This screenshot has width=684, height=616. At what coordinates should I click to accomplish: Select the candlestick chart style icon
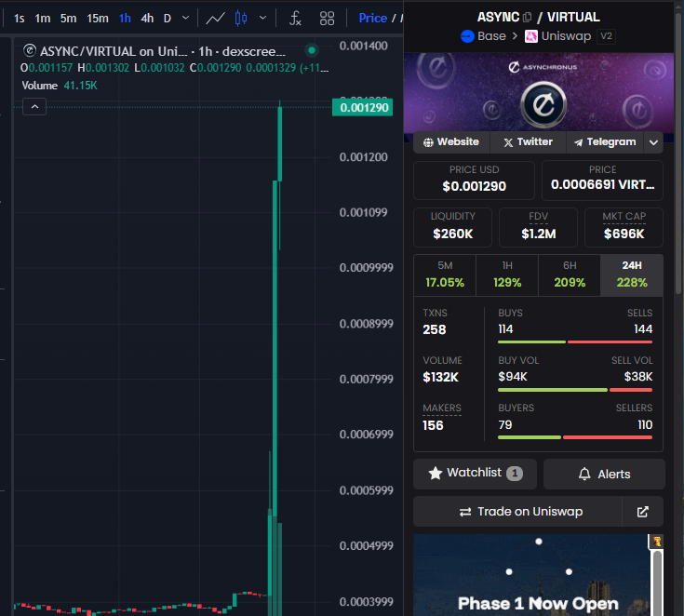click(241, 19)
